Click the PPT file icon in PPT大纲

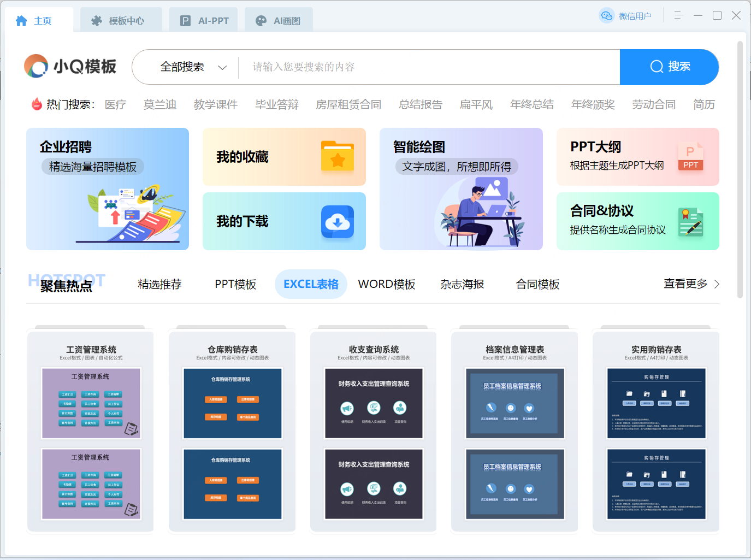pyautogui.click(x=690, y=157)
